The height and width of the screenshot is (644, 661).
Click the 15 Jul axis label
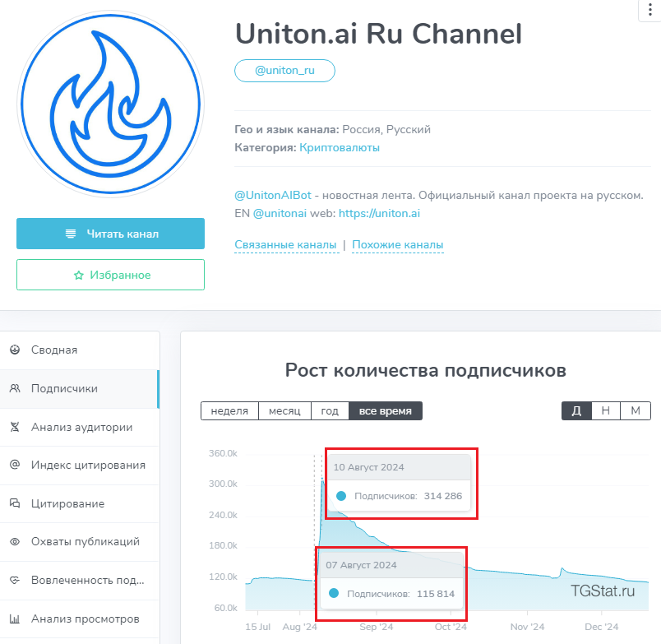pyautogui.click(x=257, y=627)
